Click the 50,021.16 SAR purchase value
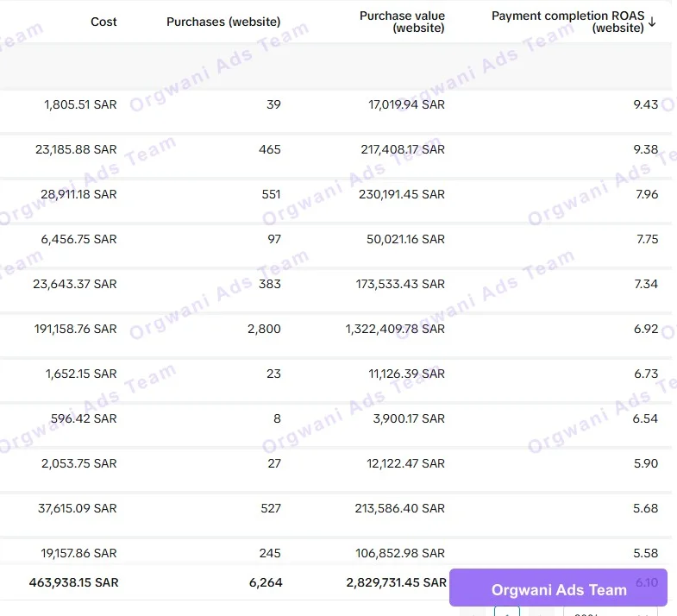 click(x=405, y=239)
